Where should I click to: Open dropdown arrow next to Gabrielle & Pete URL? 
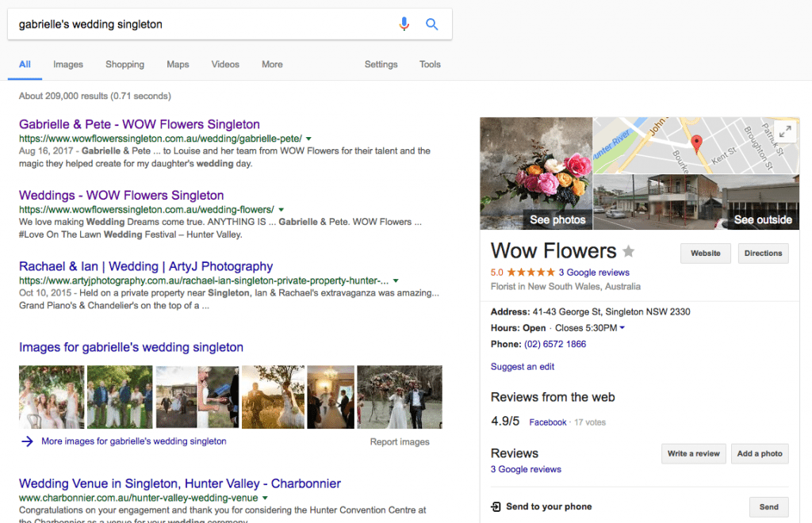click(309, 139)
